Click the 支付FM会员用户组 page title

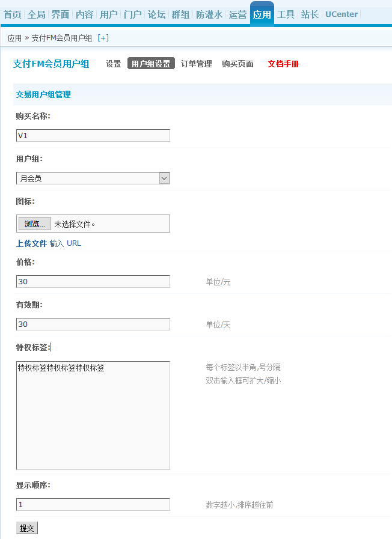(x=51, y=64)
